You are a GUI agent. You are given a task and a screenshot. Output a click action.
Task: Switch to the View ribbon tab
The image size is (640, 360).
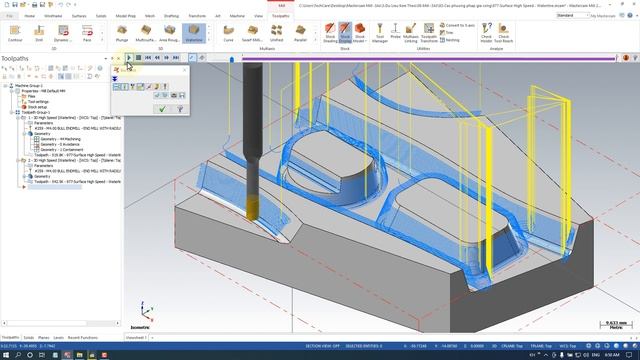258,16
